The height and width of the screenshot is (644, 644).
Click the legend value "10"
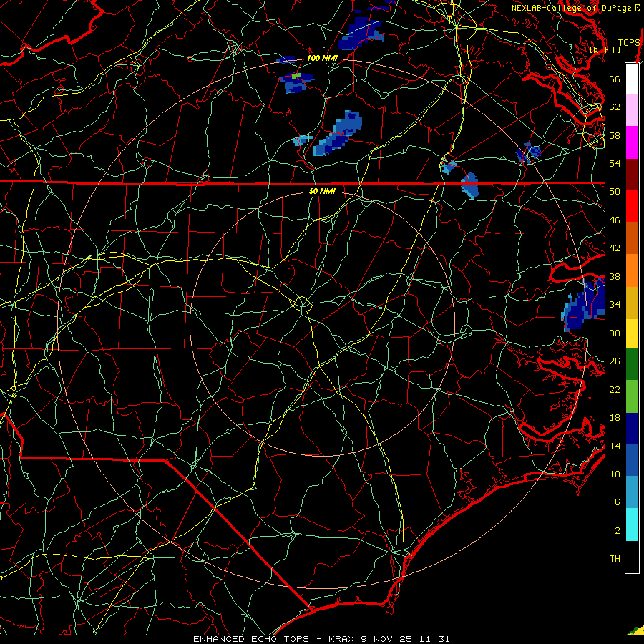pos(615,474)
